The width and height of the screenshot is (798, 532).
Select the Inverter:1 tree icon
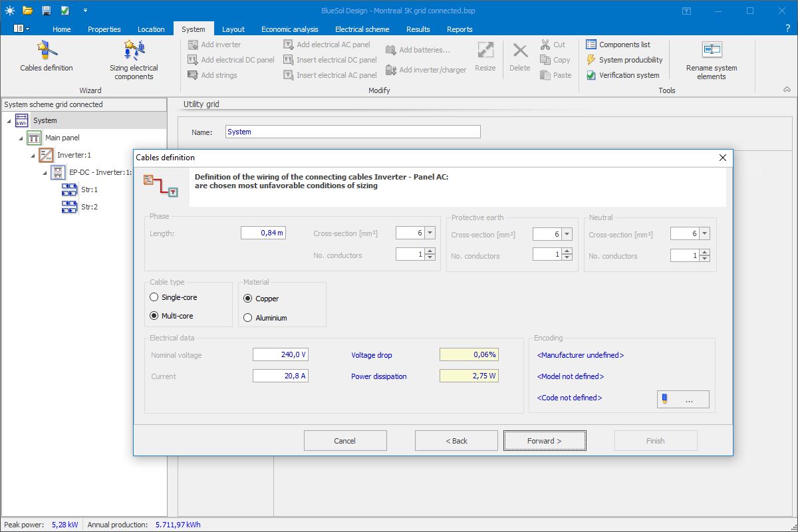click(x=46, y=155)
